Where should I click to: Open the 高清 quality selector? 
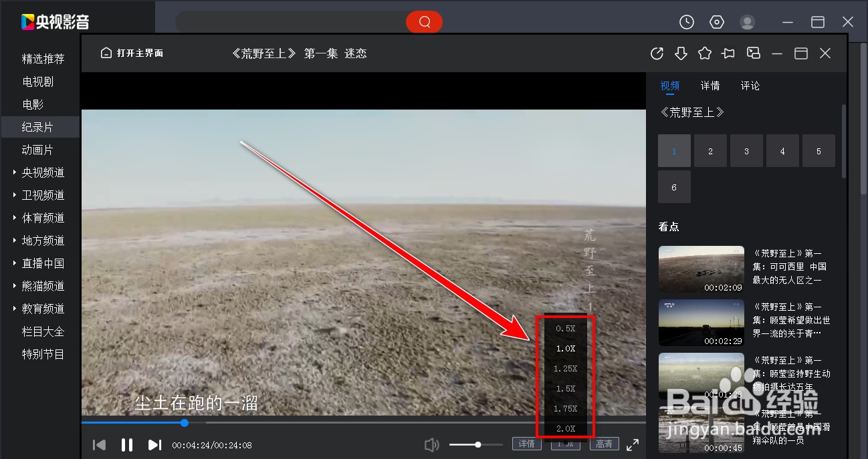pyautogui.click(x=604, y=444)
